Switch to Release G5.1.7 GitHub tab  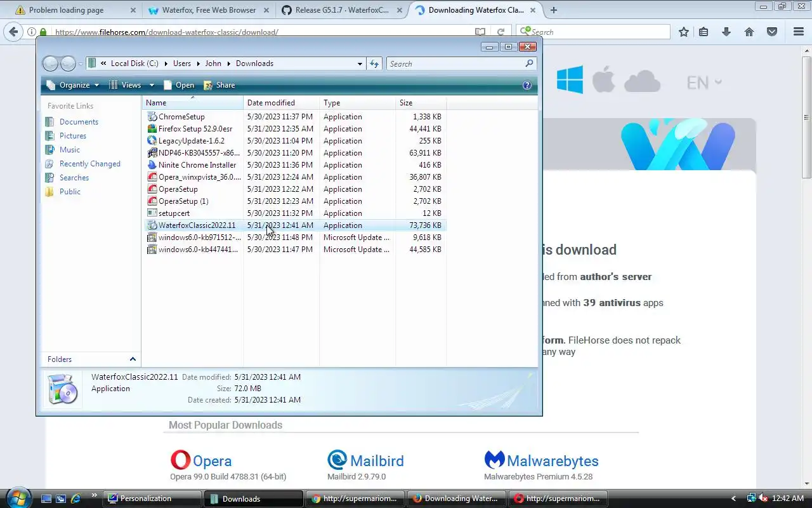[342, 10]
